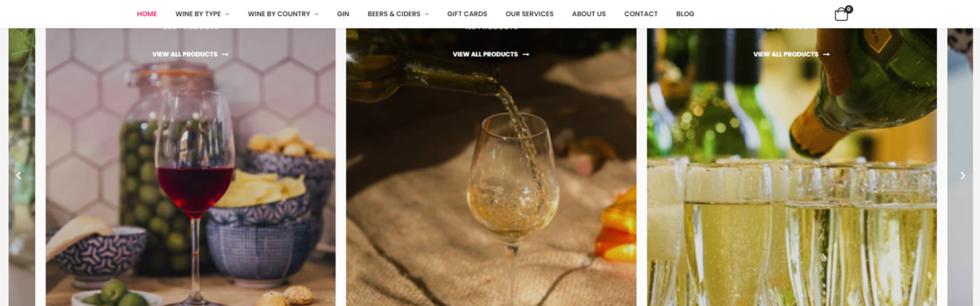Click arrow beside sparkling wine View All Products
The height and width of the screenshot is (306, 980).
(826, 54)
